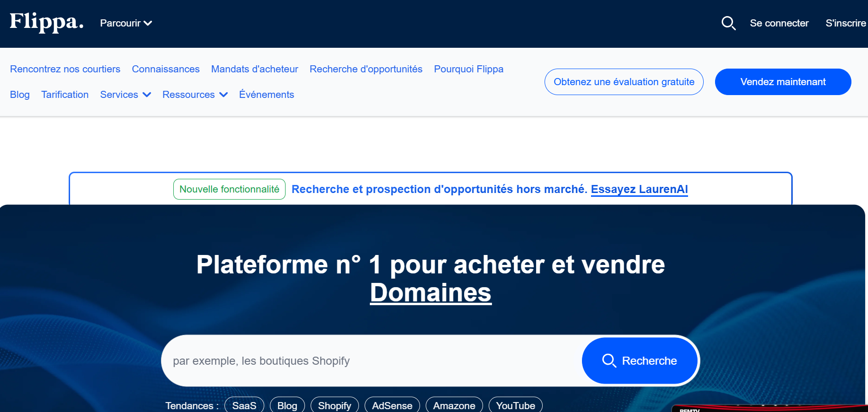Open Mandats d'acheteur menu item
868x412 pixels.
point(255,69)
